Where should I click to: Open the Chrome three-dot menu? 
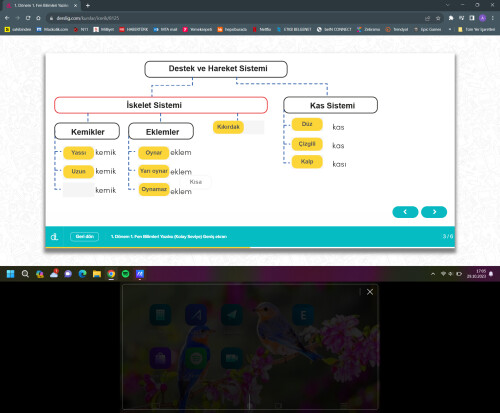493,18
